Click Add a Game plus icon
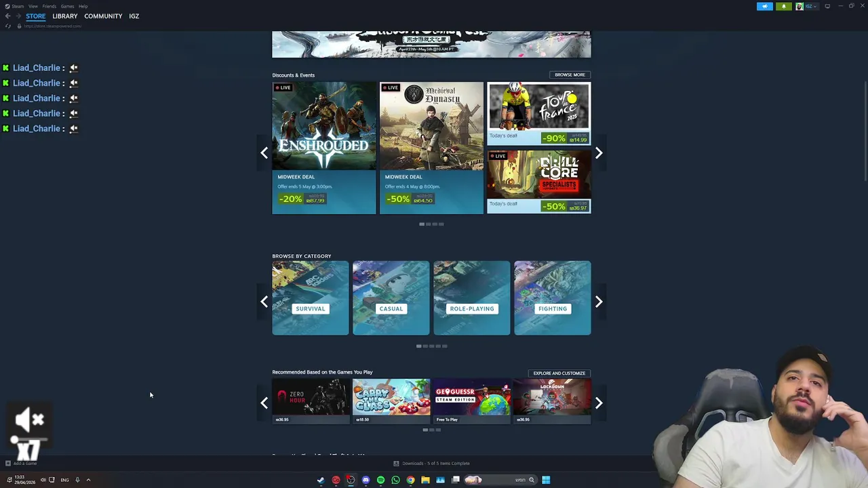 click(8, 464)
